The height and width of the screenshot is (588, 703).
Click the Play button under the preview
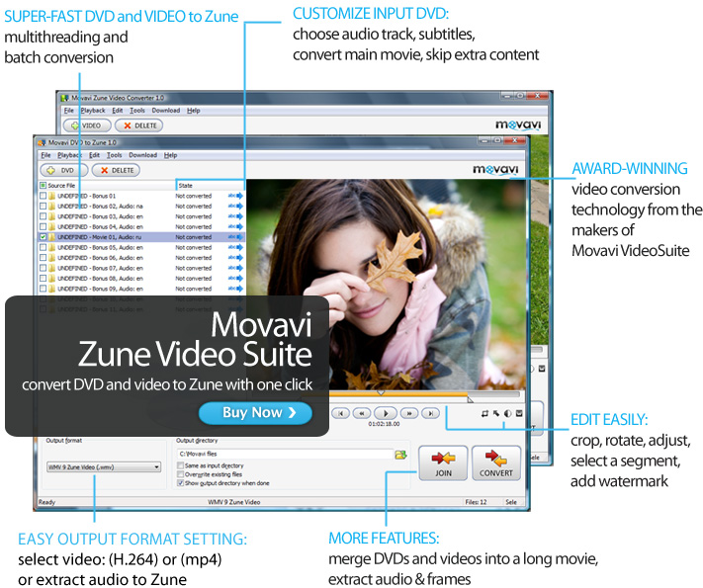[386, 413]
